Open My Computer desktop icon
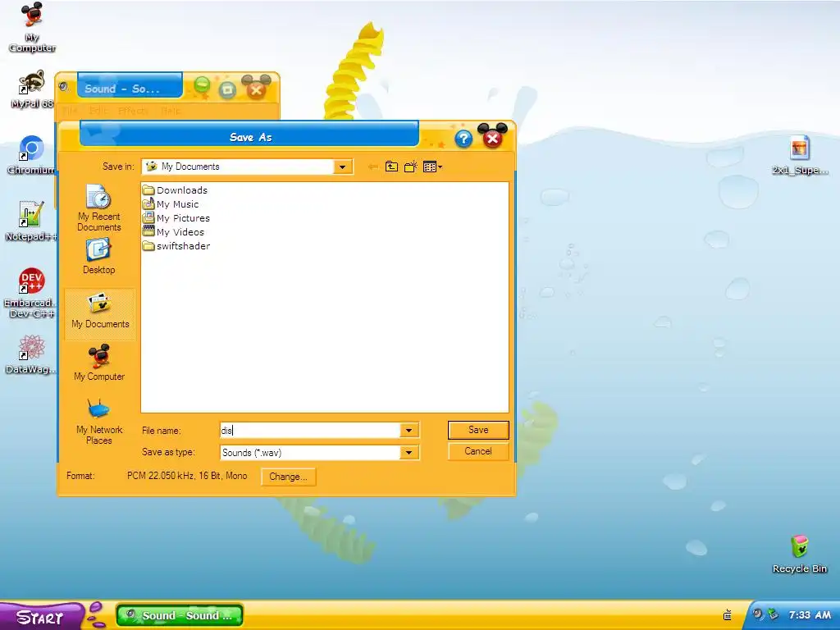Screen dimensions: 840x630 (x=32, y=28)
